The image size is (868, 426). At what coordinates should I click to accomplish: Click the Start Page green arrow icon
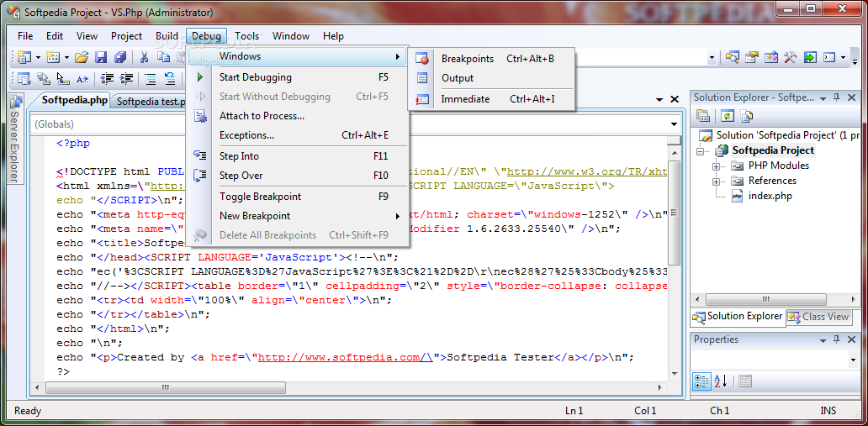[x=810, y=57]
